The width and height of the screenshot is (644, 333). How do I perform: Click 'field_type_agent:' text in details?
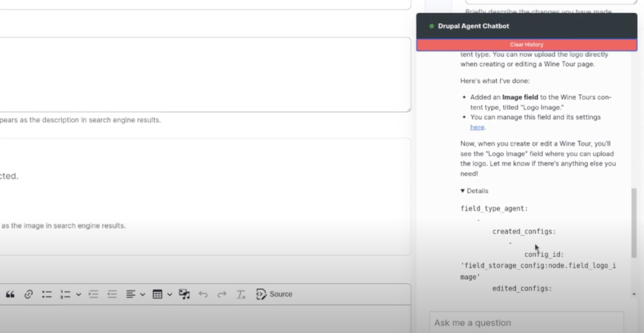coord(494,209)
